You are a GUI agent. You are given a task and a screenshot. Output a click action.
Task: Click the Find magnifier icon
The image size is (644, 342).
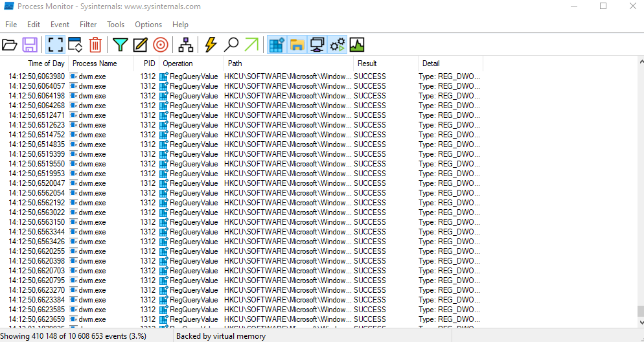coord(231,44)
